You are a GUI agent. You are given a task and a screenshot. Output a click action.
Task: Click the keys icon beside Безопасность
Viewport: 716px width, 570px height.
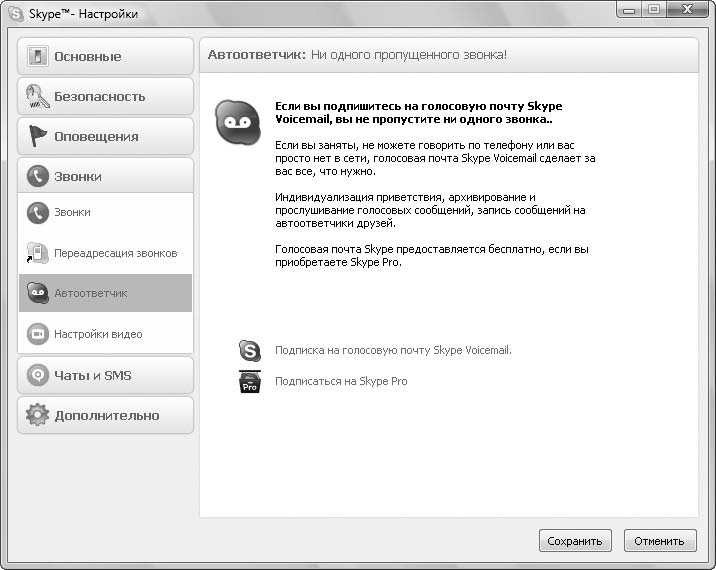(37, 96)
